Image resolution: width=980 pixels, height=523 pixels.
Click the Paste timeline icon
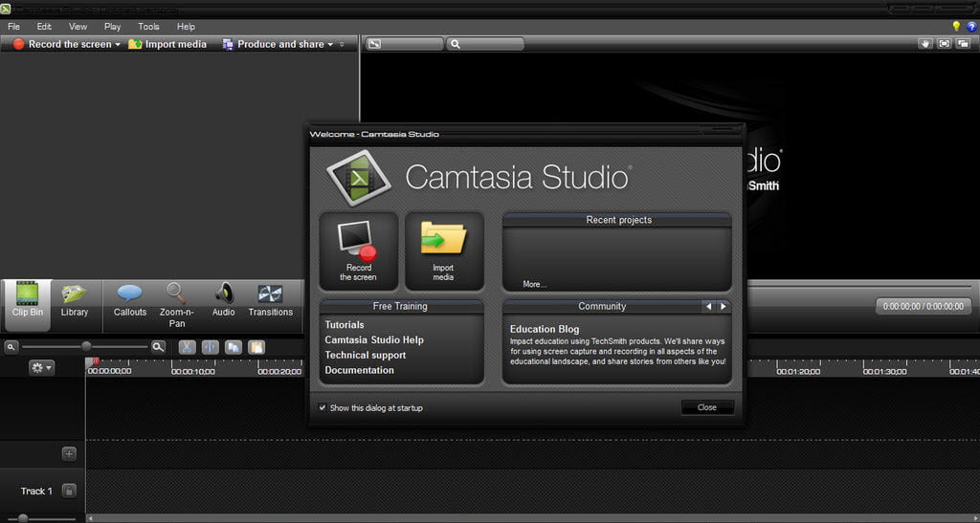[256, 347]
